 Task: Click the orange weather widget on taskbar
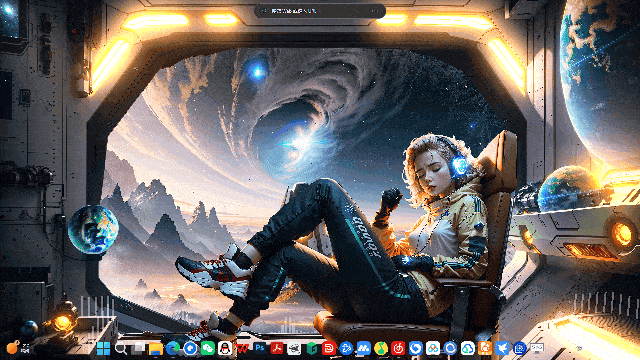[13, 347]
